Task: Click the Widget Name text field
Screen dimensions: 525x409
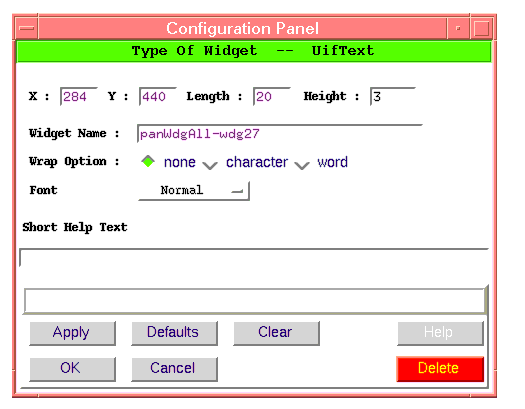Action: [280, 134]
